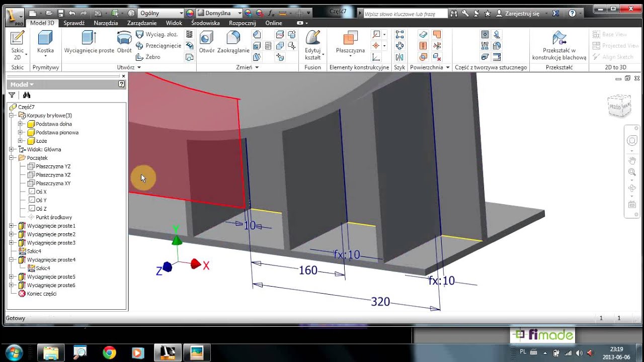Screen dimensions: 644x362
Task: Activate the Wyciągnięcie proste extrude tool
Action: coord(89,42)
